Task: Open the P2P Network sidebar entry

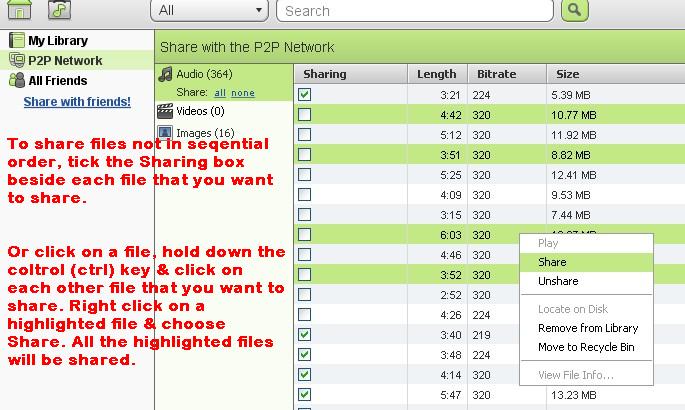Action: pyautogui.click(x=64, y=61)
